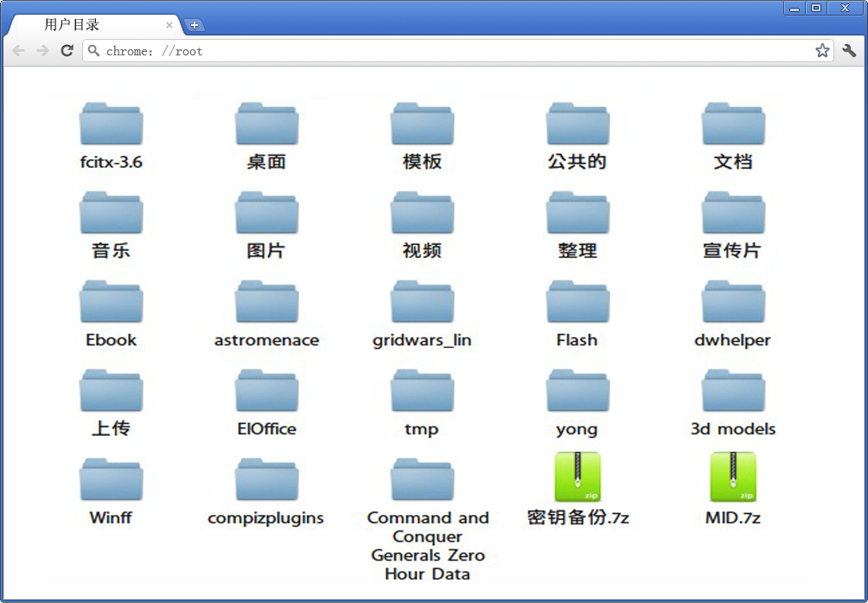Click the label text Flash
This screenshot has height=603, width=868.
click(x=577, y=339)
